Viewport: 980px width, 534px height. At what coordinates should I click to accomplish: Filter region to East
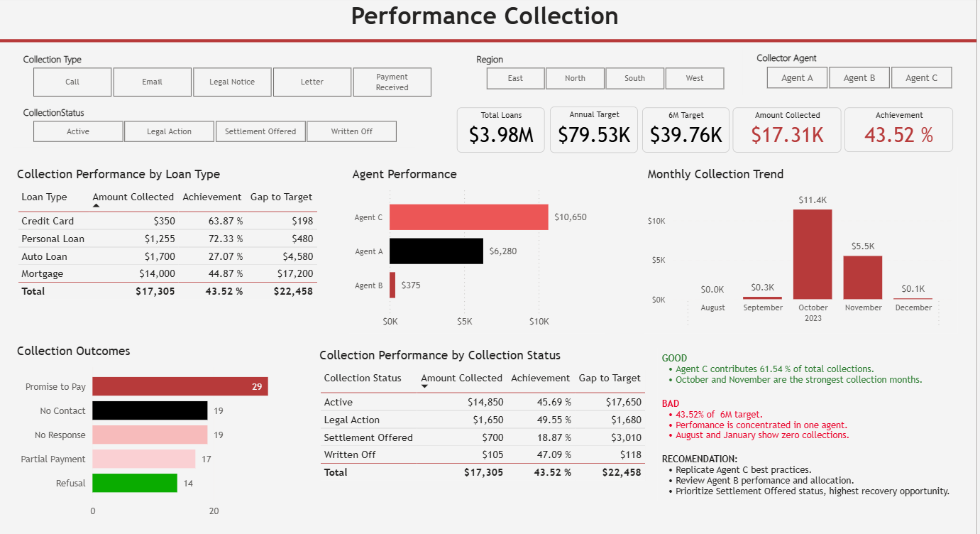pos(516,78)
